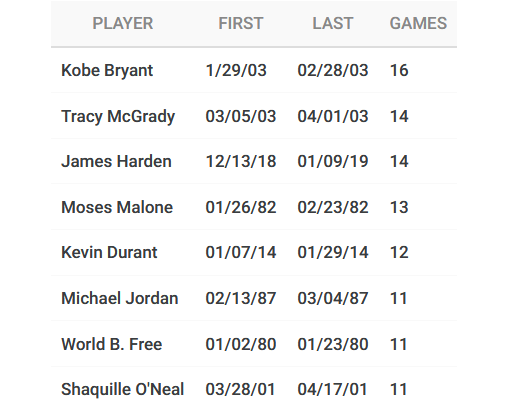The height and width of the screenshot is (410, 518).
Task: Click the Tracy McGrady player name
Action: coord(118,117)
